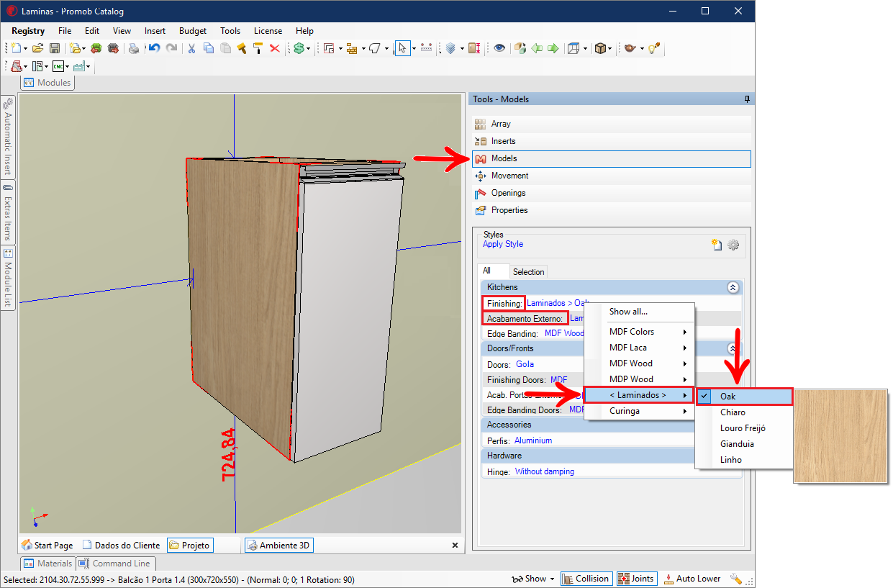Open the Automatic Insert side panel
Image resolution: width=893 pixels, height=588 pixels.
pos(8,137)
